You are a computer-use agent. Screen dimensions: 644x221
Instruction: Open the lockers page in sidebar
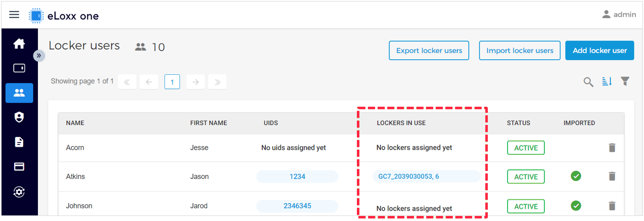coord(19,68)
